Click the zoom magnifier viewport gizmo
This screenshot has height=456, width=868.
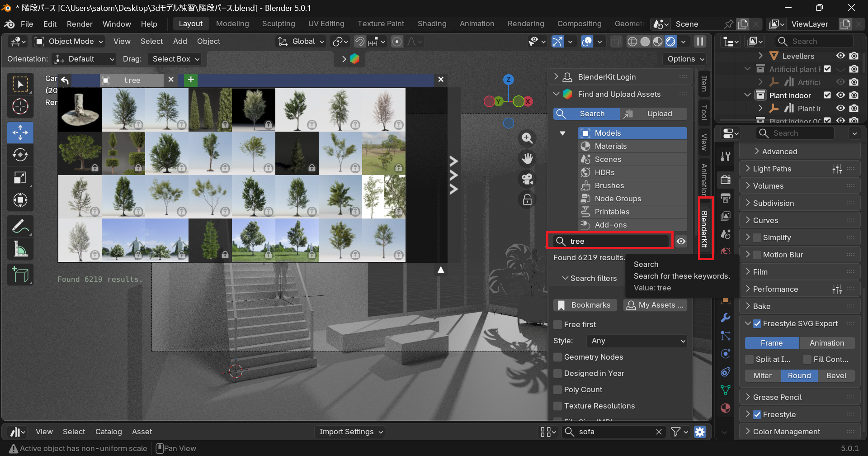(x=527, y=138)
